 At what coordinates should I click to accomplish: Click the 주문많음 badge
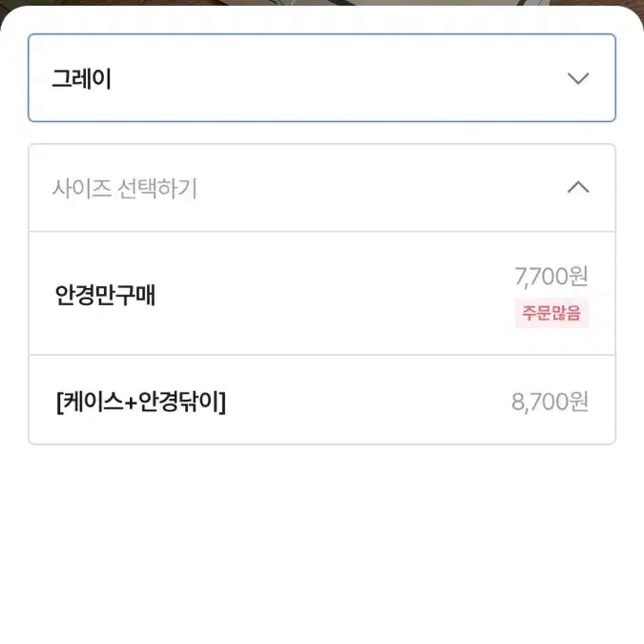tap(551, 313)
